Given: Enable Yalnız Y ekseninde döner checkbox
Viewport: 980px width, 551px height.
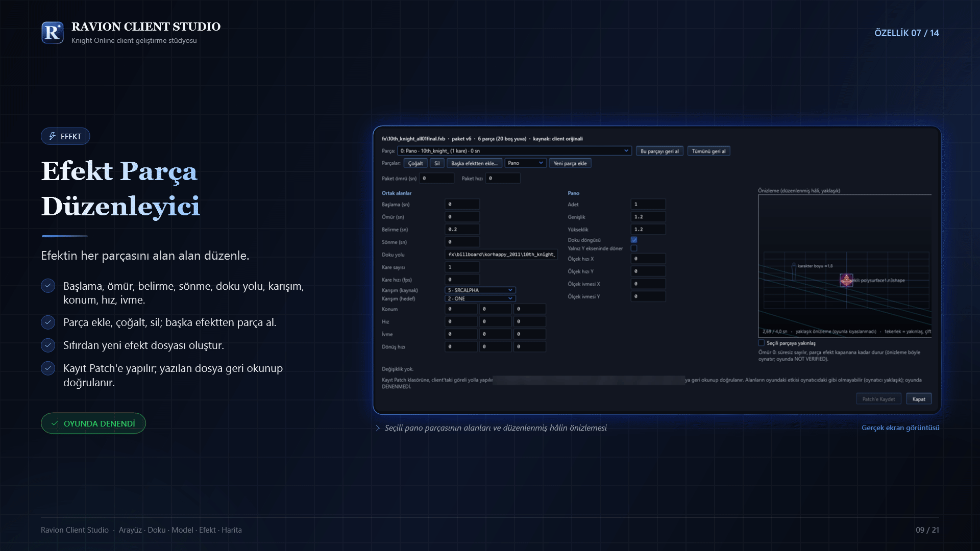Looking at the screenshot, I should (x=634, y=248).
